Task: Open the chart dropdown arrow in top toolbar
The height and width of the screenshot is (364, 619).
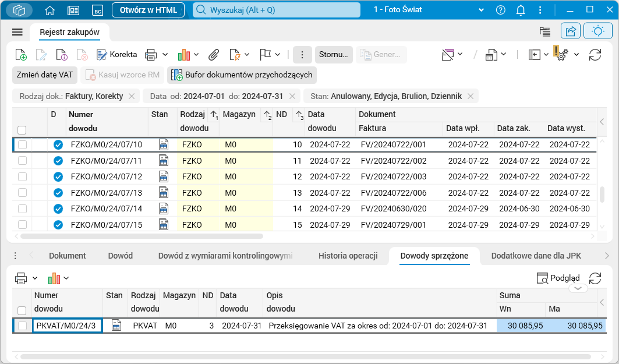Action: point(196,55)
